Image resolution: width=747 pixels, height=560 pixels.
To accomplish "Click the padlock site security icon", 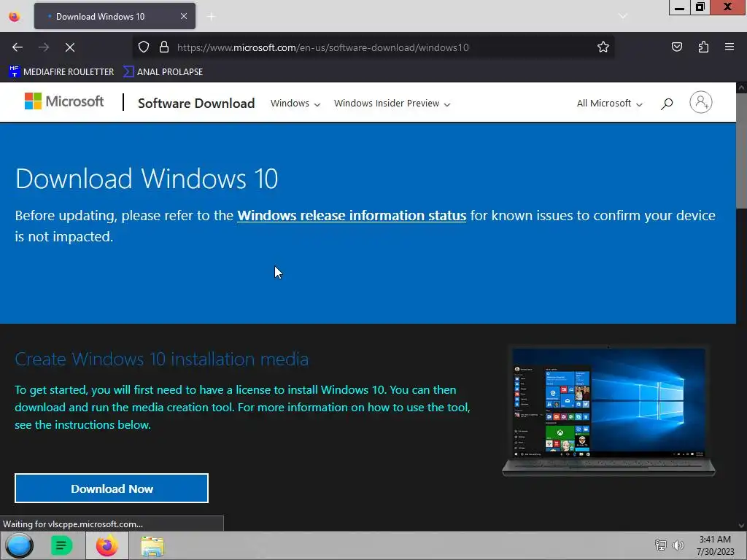I will 164,47.
